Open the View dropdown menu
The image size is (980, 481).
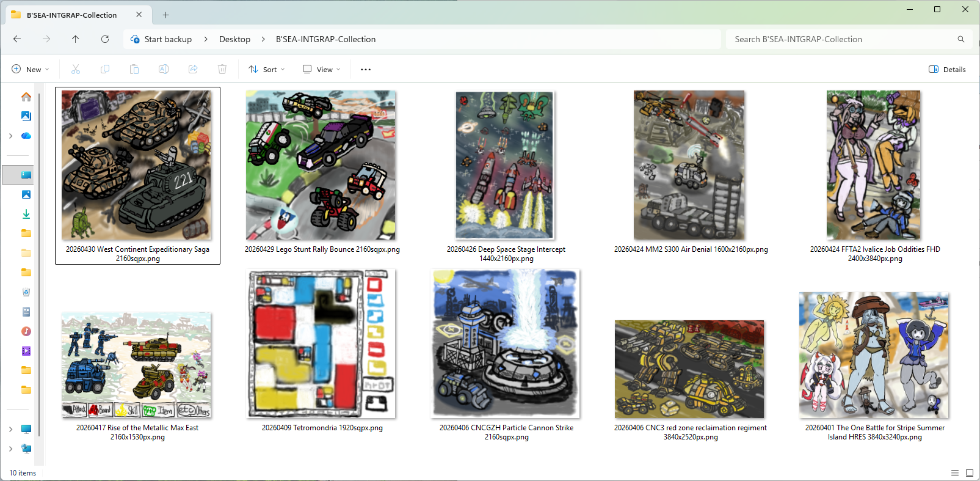322,69
